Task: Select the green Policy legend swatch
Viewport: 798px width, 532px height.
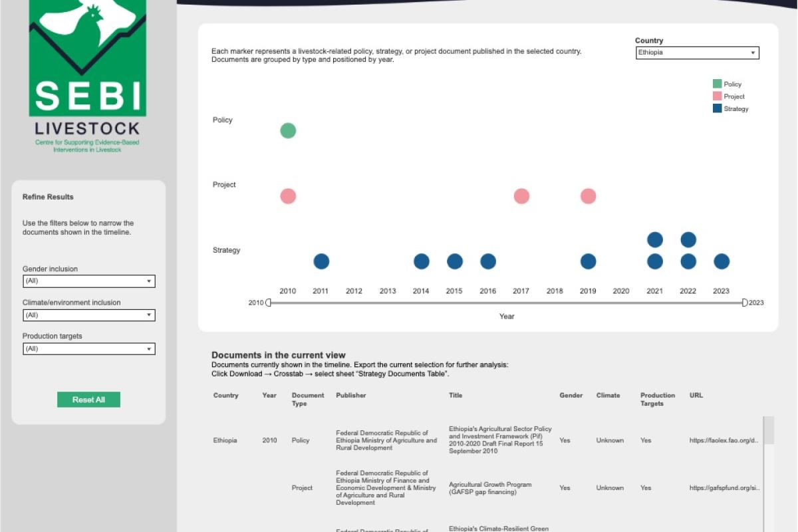Action: click(717, 84)
